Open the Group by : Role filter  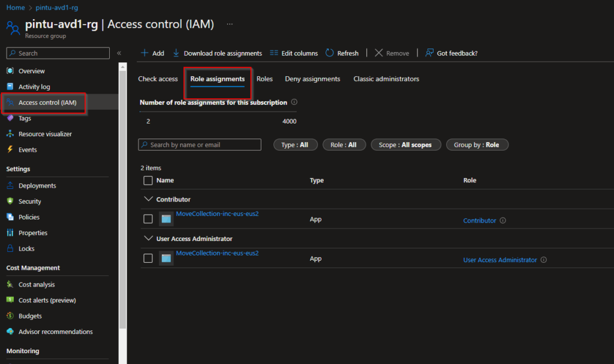pos(477,145)
